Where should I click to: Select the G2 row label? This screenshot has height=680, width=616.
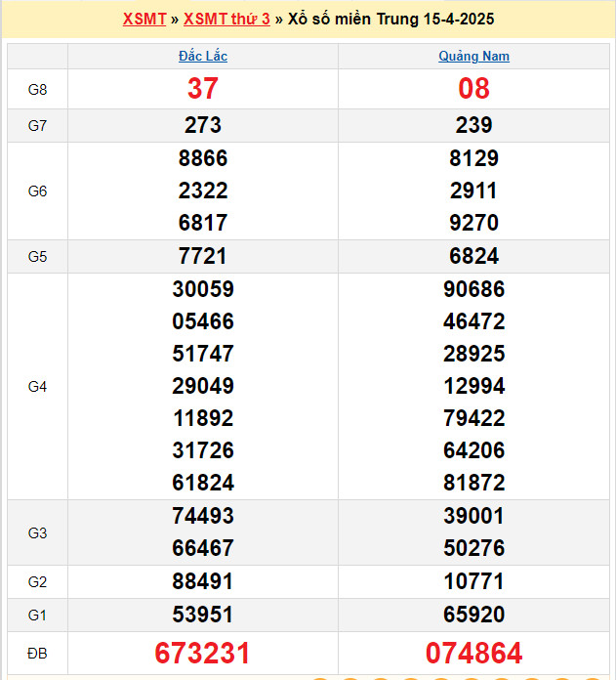tap(37, 582)
